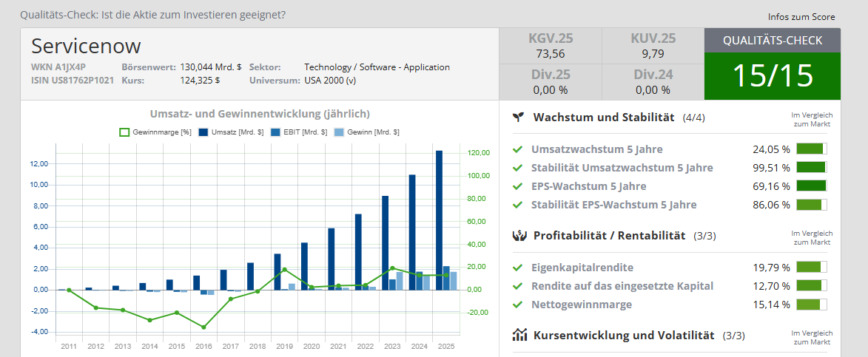
Task: Select the KUV.25 metric box
Action: pos(653,46)
